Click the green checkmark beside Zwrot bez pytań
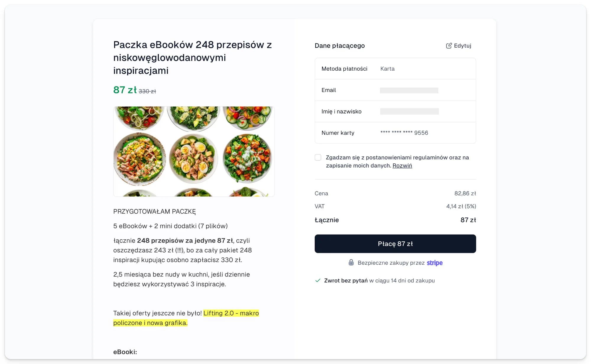The height and width of the screenshot is (364, 591). coord(318,280)
